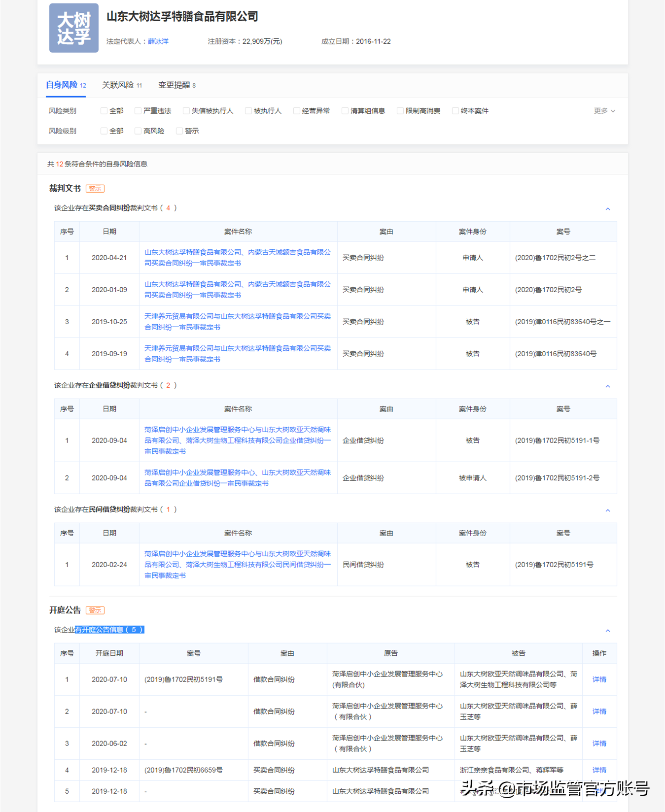Enable the 失信被执行人 filter checkbox
Viewport: 665px width, 812px height.
[186, 111]
